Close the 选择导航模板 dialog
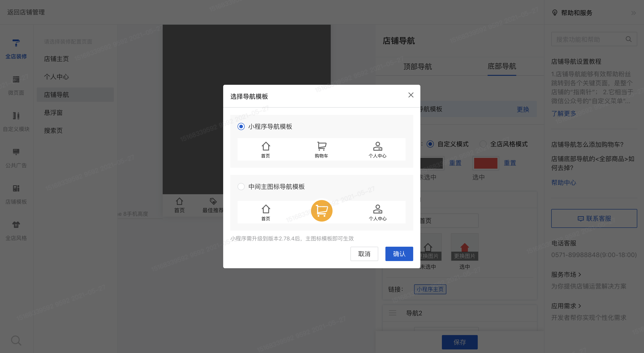This screenshot has height=353, width=644. (x=411, y=95)
